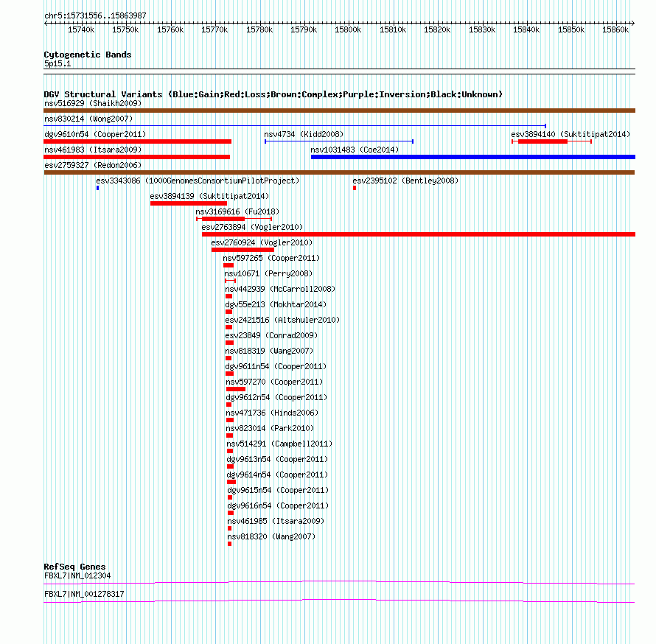Click the esv23849 (Conrad2009) label
The image size is (656, 644).
click(x=271, y=335)
